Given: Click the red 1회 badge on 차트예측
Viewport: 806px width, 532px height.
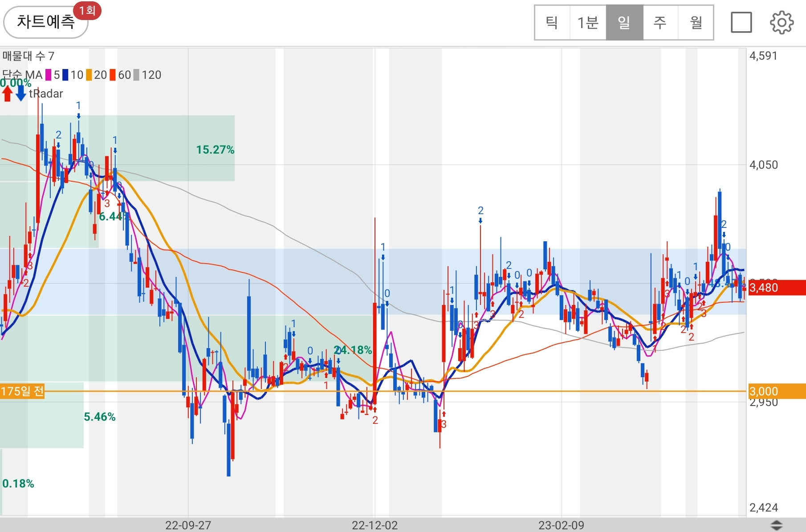Looking at the screenshot, I should [87, 11].
